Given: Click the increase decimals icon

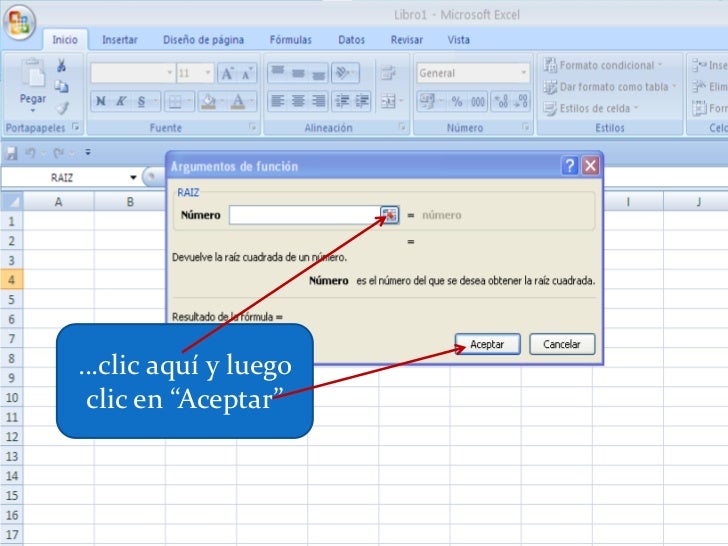Looking at the screenshot, I should coord(501,101).
